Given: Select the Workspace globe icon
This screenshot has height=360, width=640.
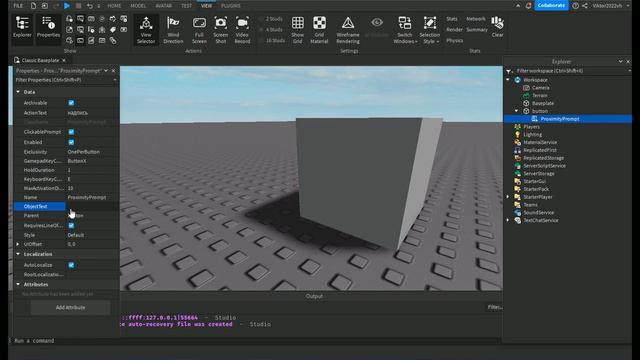Looking at the screenshot, I should click(518, 80).
